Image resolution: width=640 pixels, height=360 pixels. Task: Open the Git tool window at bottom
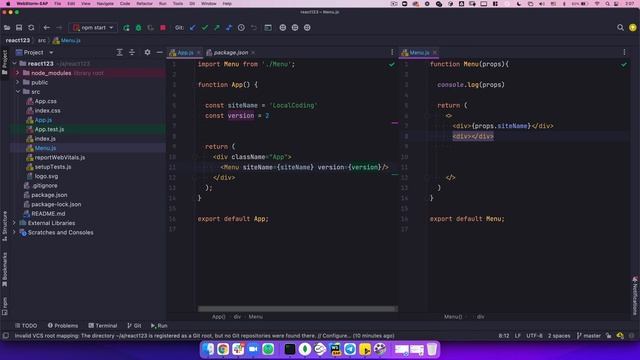[134, 326]
